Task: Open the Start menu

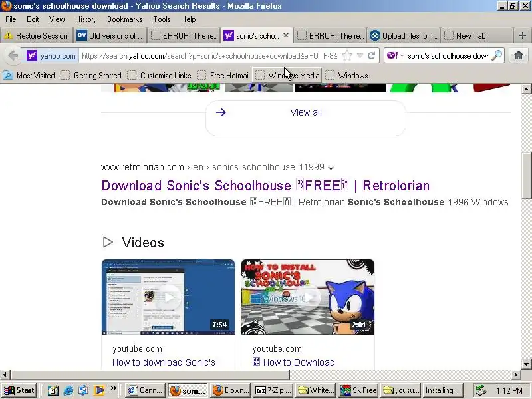Action: click(x=20, y=390)
